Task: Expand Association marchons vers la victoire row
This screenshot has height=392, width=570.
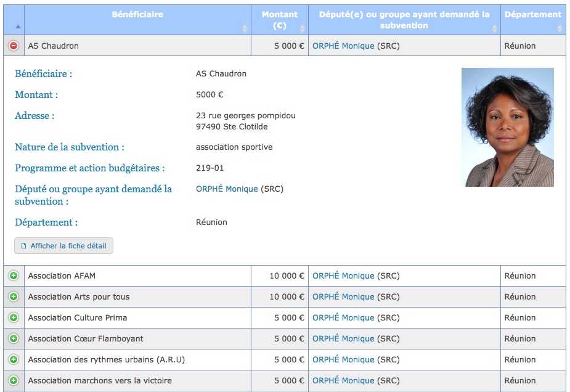Action: 14,380
